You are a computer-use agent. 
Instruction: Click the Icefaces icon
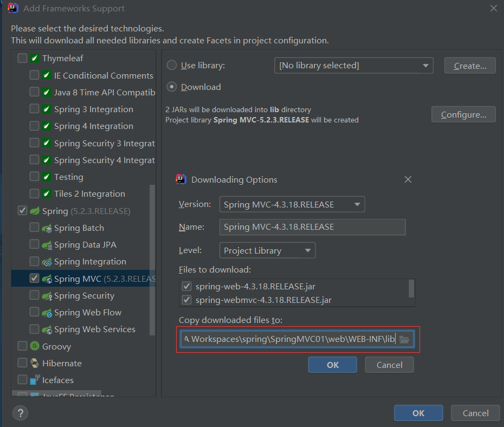pyautogui.click(x=35, y=380)
